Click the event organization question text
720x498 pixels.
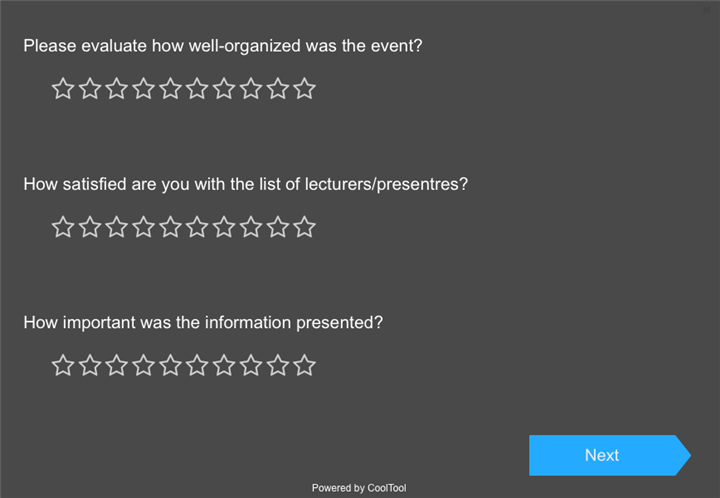coord(222,46)
